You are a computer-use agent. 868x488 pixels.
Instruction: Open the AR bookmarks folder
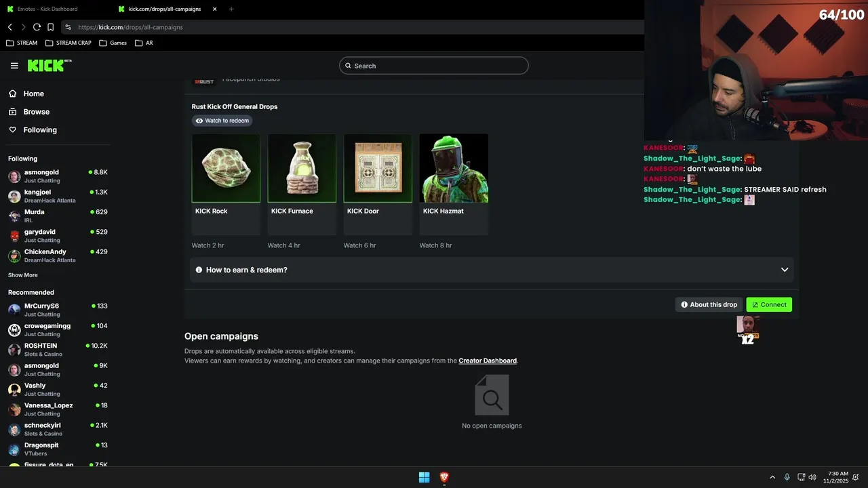point(144,43)
